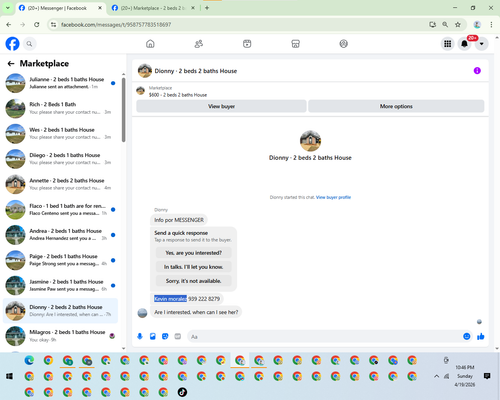500x400 pixels.
Task: Open the Chrome profile avatar
Action: pyautogui.click(x=477, y=25)
